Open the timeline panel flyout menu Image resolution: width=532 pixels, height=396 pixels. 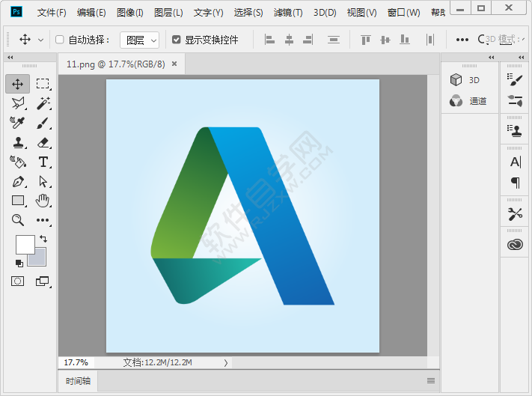tap(431, 381)
